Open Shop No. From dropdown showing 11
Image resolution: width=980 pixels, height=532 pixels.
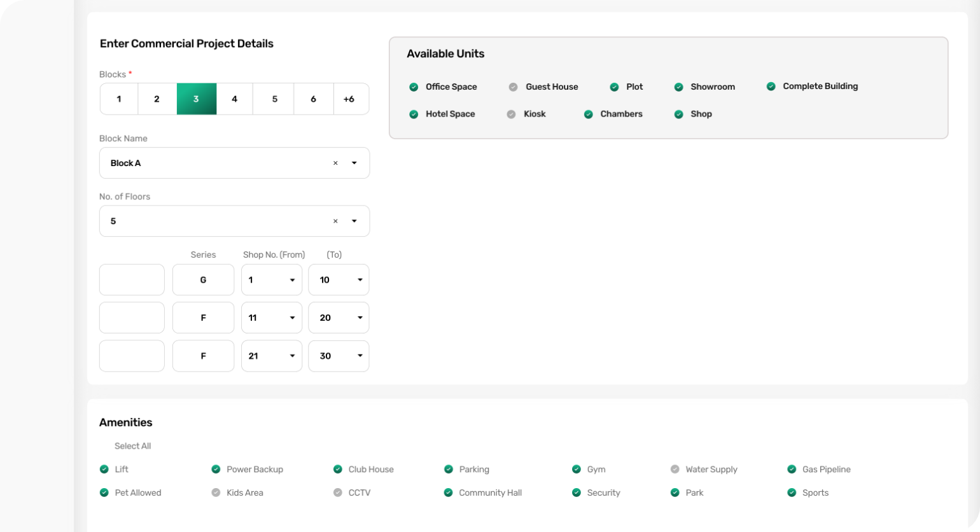272,318
